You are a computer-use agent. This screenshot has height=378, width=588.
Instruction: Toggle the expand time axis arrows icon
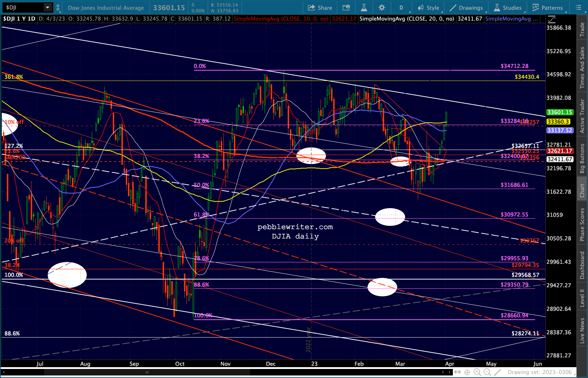458,372
